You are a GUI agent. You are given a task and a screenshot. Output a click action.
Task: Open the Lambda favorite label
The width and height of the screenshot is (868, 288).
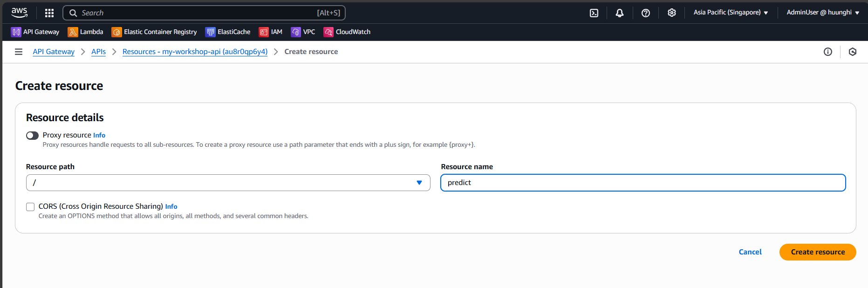click(x=92, y=32)
